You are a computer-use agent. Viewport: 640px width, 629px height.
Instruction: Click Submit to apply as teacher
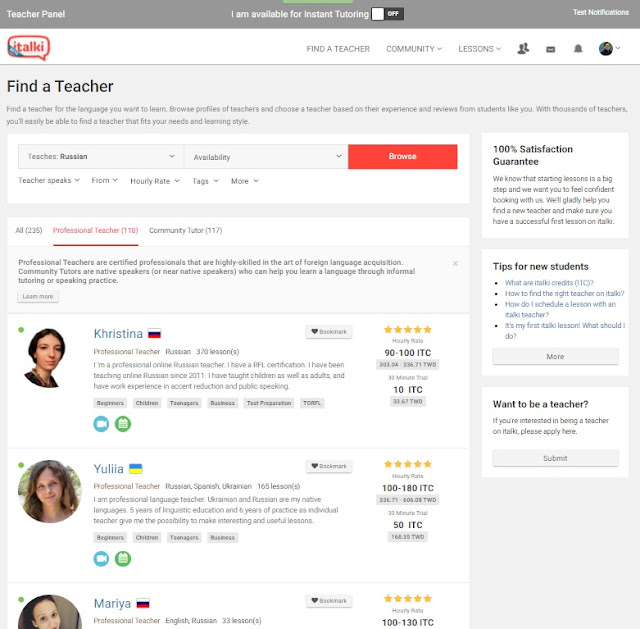pyautogui.click(x=555, y=458)
